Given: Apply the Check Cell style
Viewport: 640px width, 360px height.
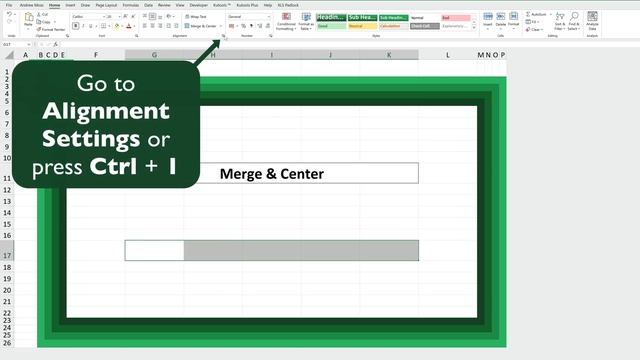Looking at the screenshot, I should (x=424, y=26).
